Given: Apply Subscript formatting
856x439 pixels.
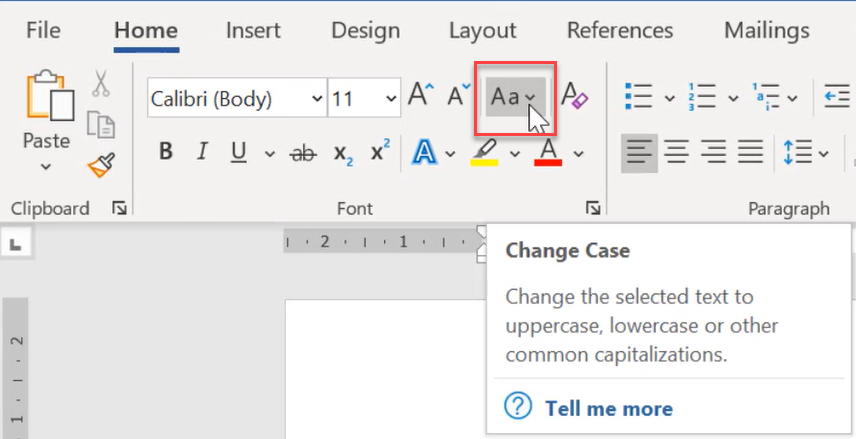Looking at the screenshot, I should [x=343, y=153].
